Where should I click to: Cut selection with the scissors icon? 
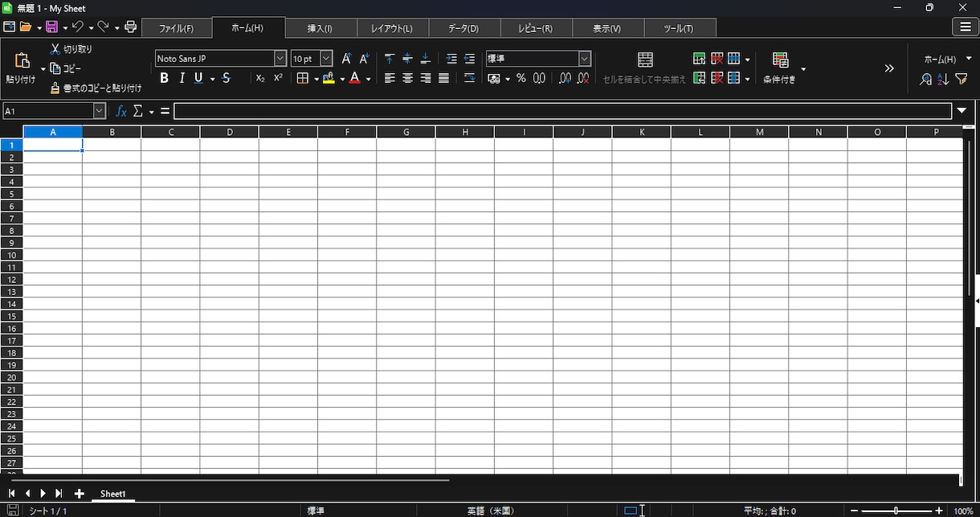tap(55, 49)
